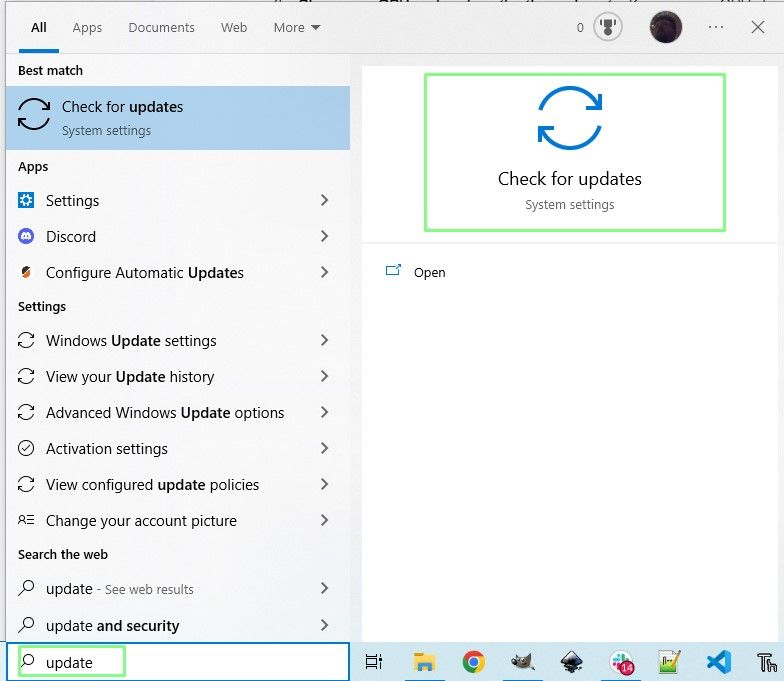Click the rewards trophy icon
Screen dimensions: 784x681
[608, 27]
